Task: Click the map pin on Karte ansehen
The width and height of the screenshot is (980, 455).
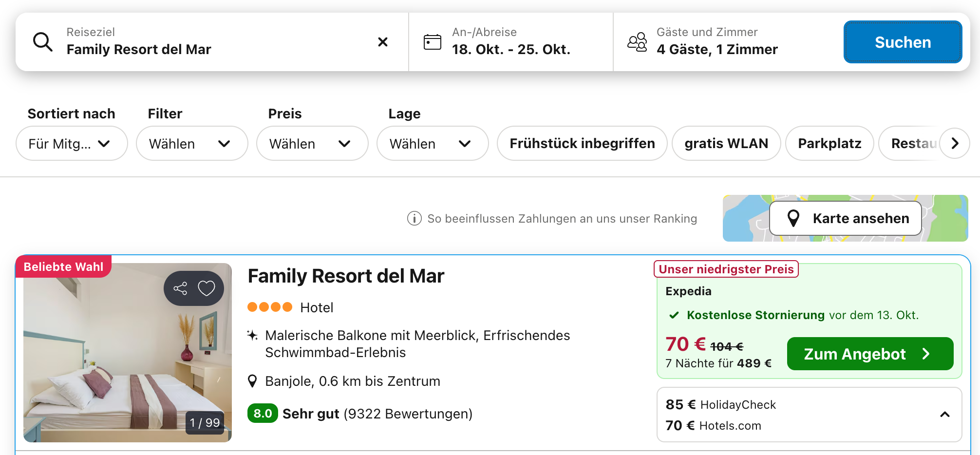Action: coord(793,218)
